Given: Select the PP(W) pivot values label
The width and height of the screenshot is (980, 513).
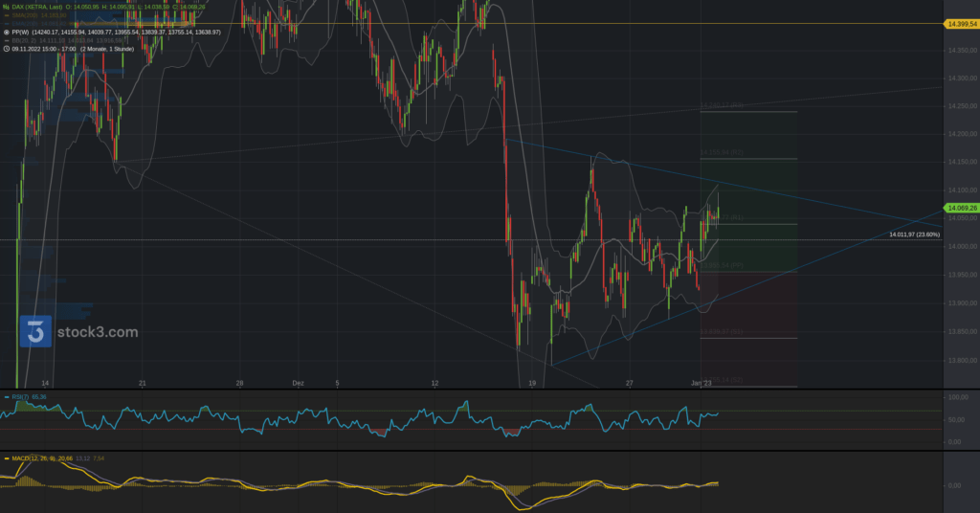Looking at the screenshot, I should click(21, 33).
